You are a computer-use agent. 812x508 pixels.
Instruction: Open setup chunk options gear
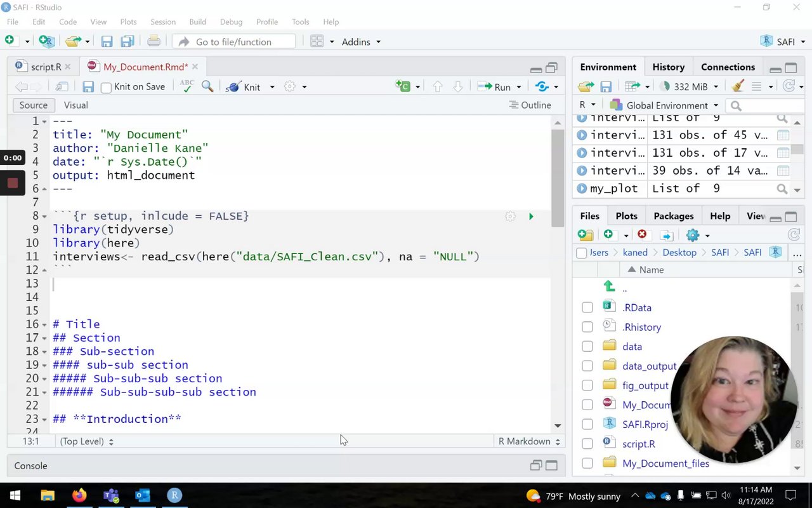point(510,217)
